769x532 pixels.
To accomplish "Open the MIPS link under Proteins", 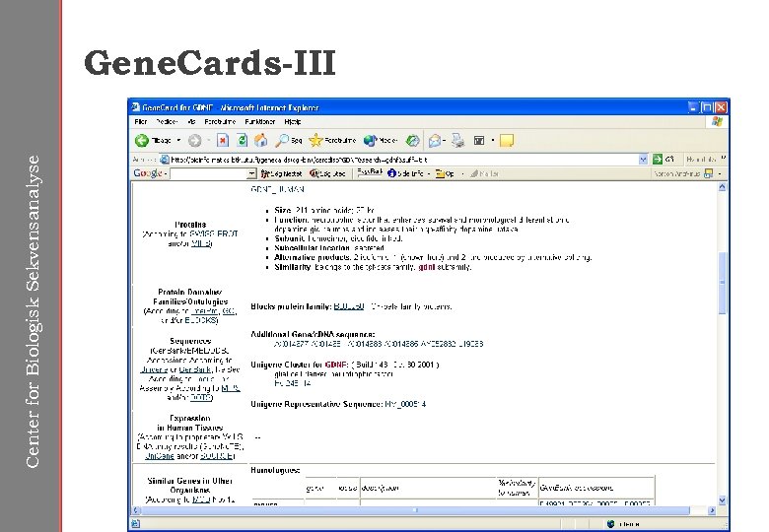I will [x=201, y=243].
